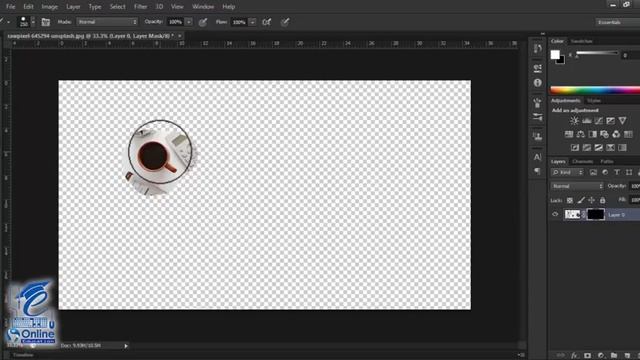Click Add layer mask icon

tap(587, 356)
